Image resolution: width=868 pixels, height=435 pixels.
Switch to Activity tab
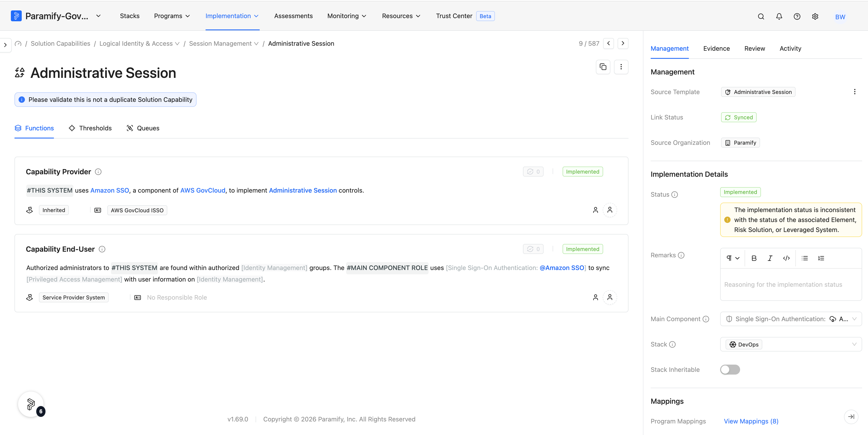[x=790, y=48]
